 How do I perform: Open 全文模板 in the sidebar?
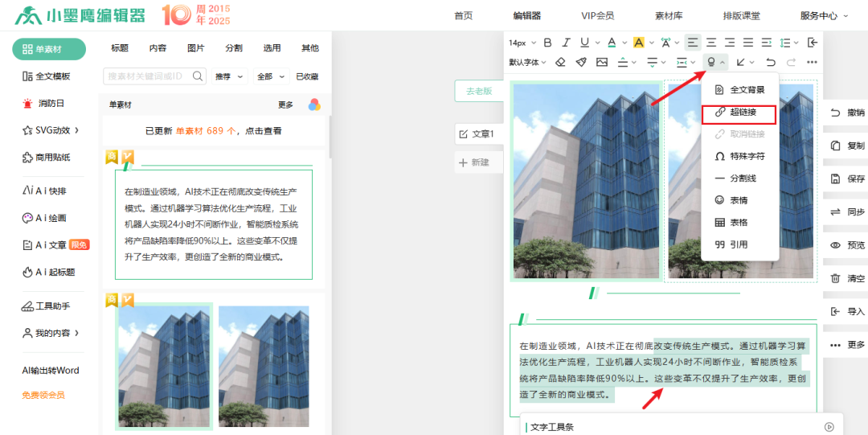click(x=47, y=76)
